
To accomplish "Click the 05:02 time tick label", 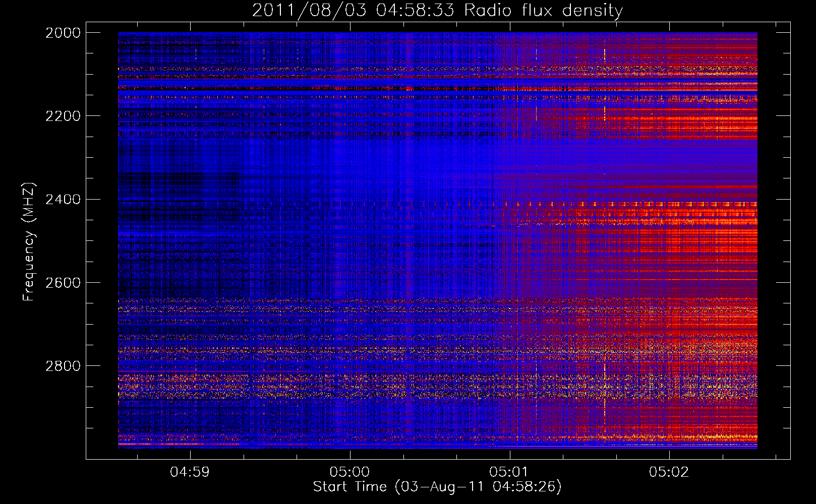I will [x=669, y=472].
